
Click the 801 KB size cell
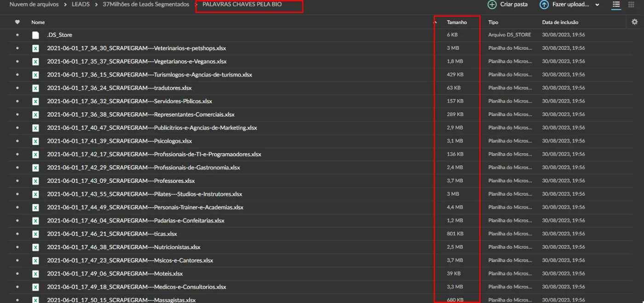[455, 234]
